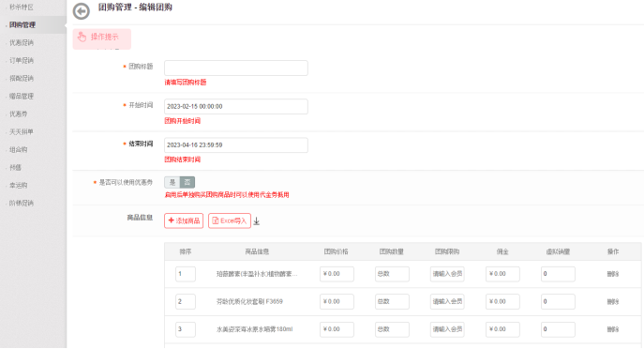Click 团购价格 field in row 3
The image size is (644, 349).
(337, 329)
